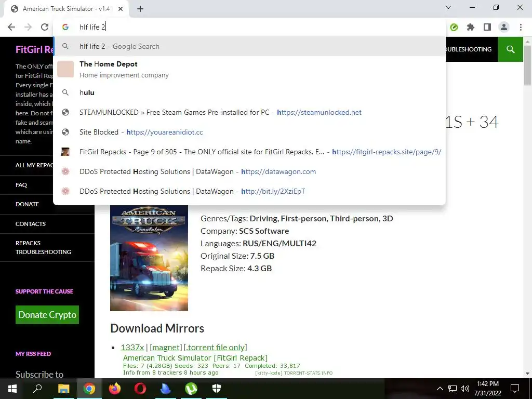Click the page vertical scrollbar thumb

pyautogui.click(x=527, y=65)
